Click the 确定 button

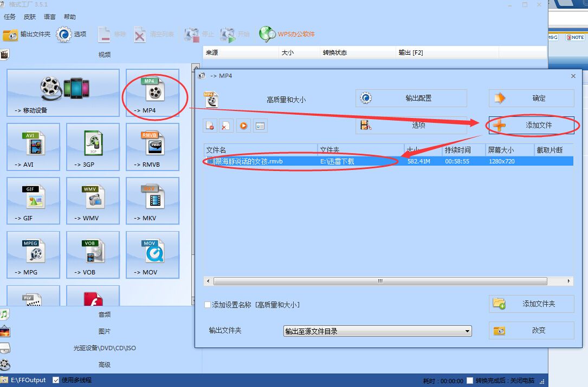click(x=531, y=99)
